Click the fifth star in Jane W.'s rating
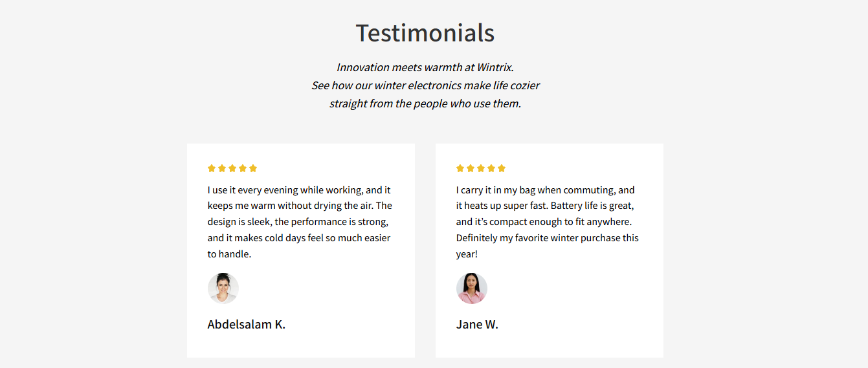The height and width of the screenshot is (368, 868). point(502,168)
